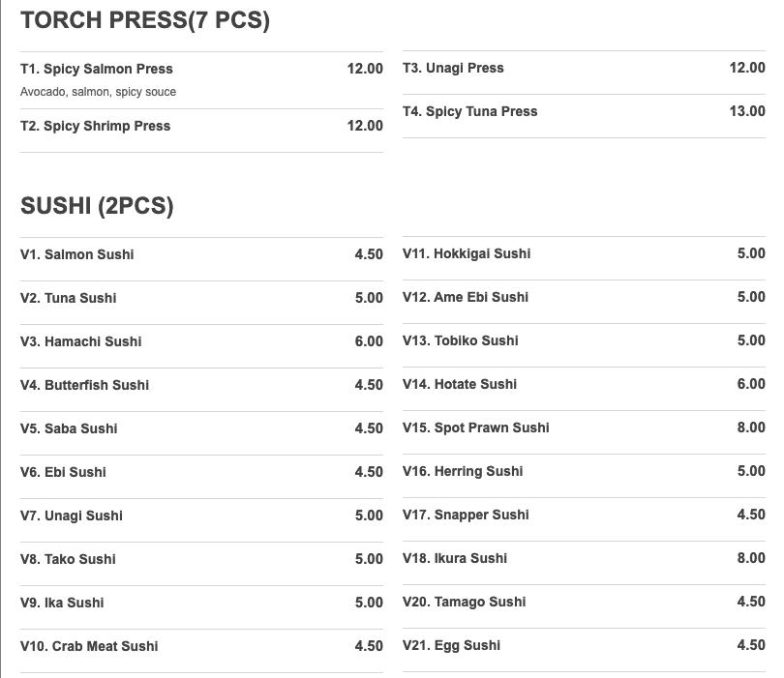Click V2. Tuna Sushi item
784x678 pixels.
point(69,298)
